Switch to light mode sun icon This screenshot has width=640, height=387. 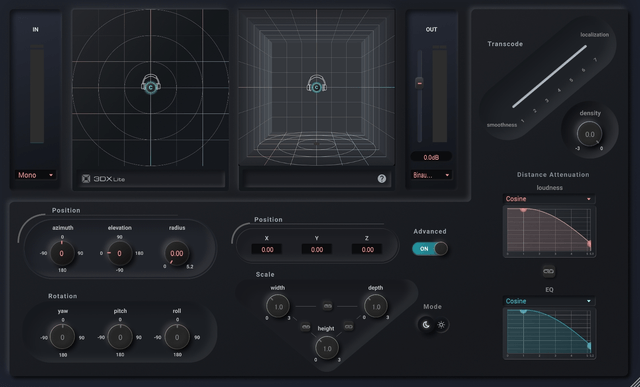(441, 325)
